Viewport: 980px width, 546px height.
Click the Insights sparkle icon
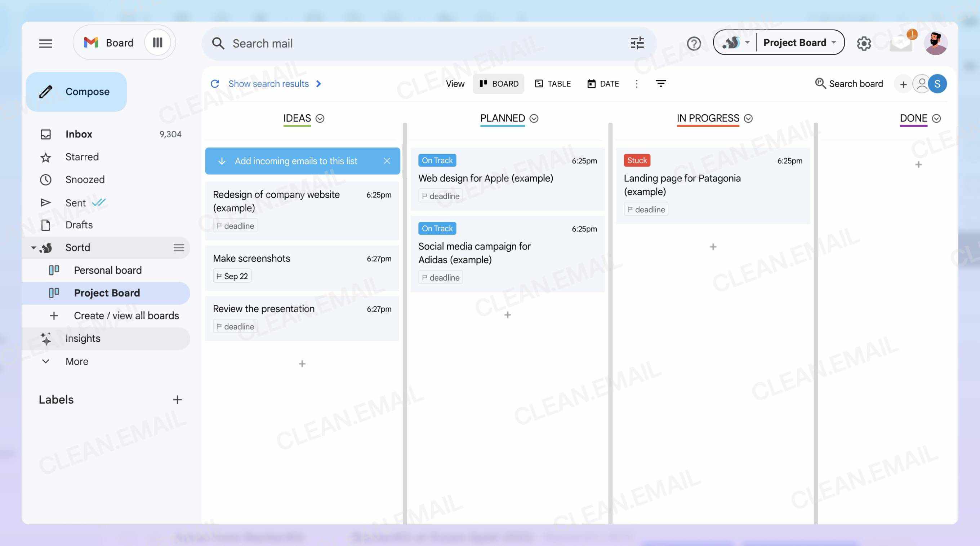46,339
